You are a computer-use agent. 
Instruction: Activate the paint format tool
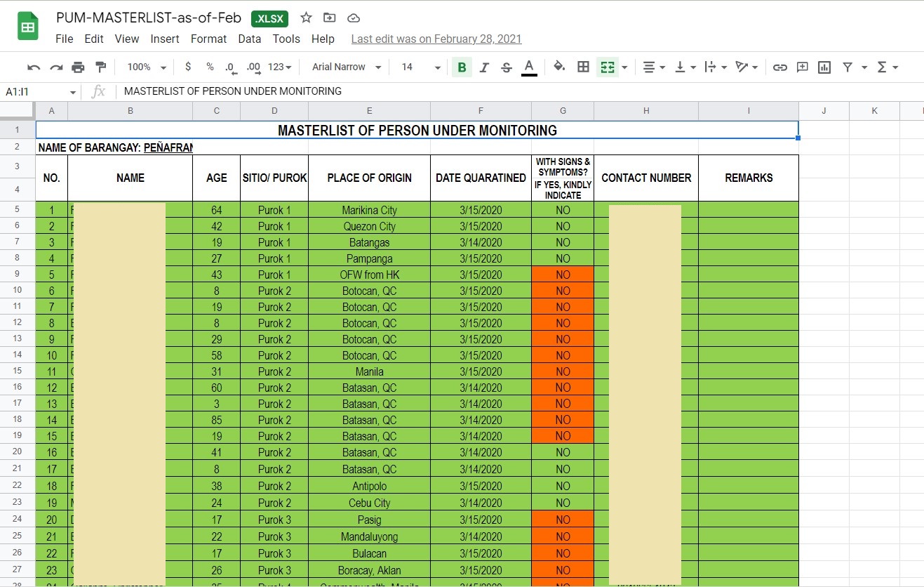(x=100, y=67)
